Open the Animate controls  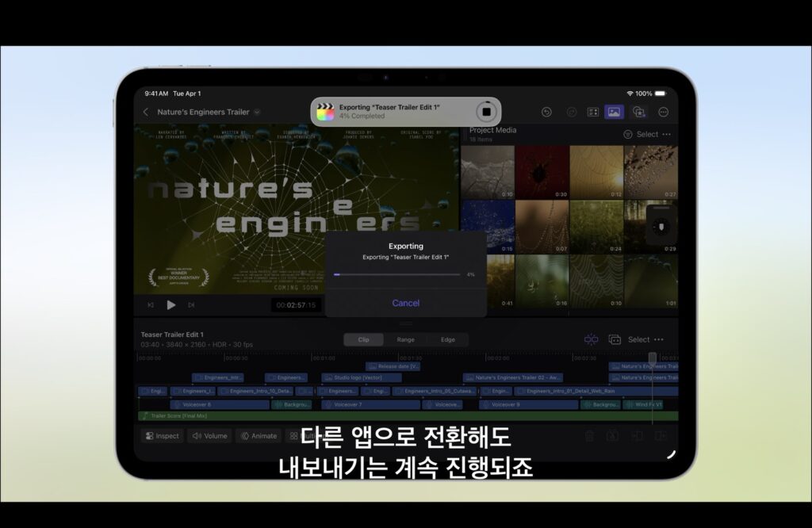point(259,436)
